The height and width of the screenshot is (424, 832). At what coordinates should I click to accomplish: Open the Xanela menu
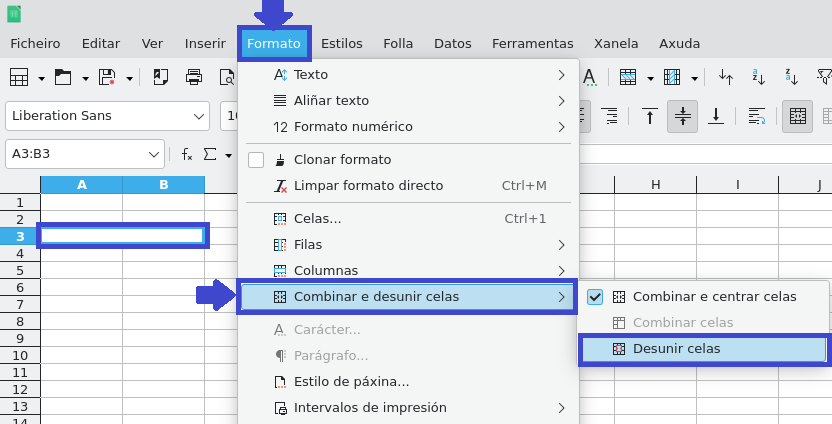pos(616,44)
